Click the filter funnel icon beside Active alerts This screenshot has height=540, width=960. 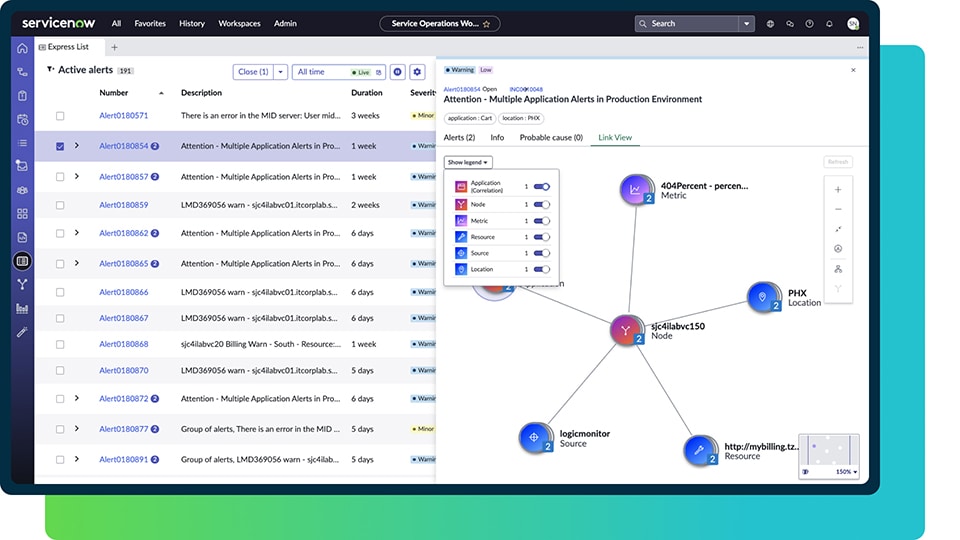point(50,70)
